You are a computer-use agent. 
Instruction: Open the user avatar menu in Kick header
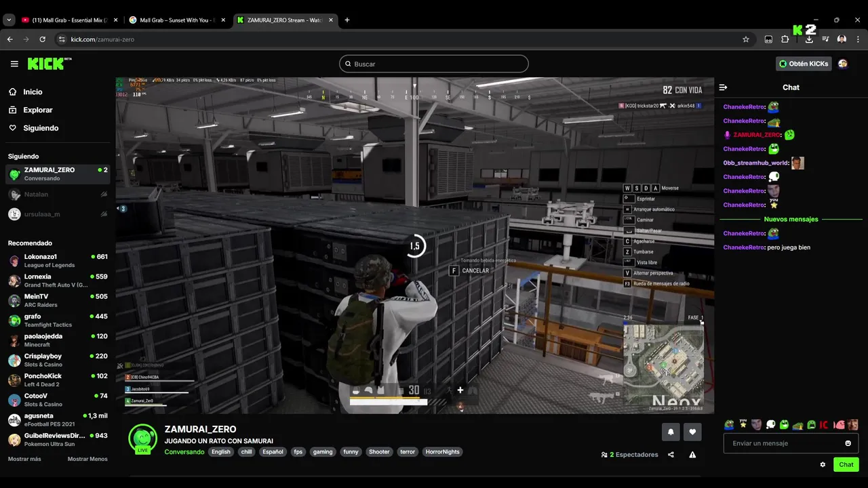coord(843,64)
